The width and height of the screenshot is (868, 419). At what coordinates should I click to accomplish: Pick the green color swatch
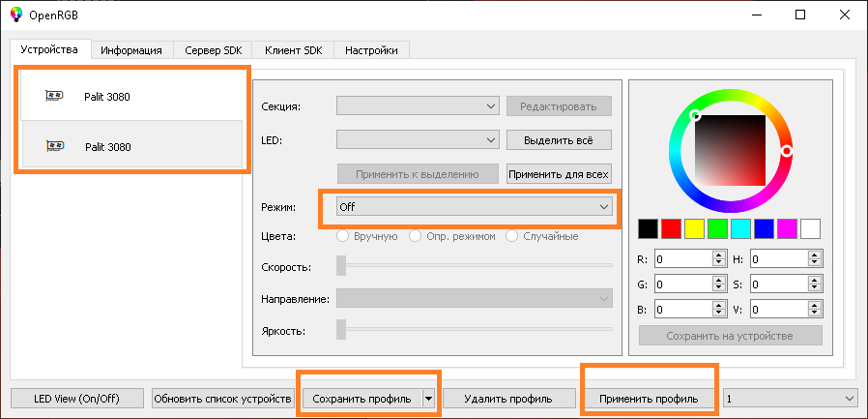click(717, 228)
